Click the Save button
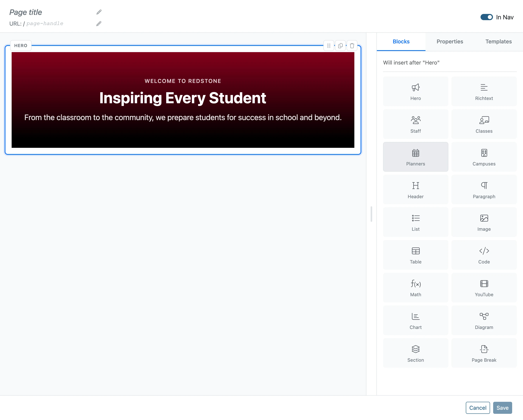 point(502,408)
